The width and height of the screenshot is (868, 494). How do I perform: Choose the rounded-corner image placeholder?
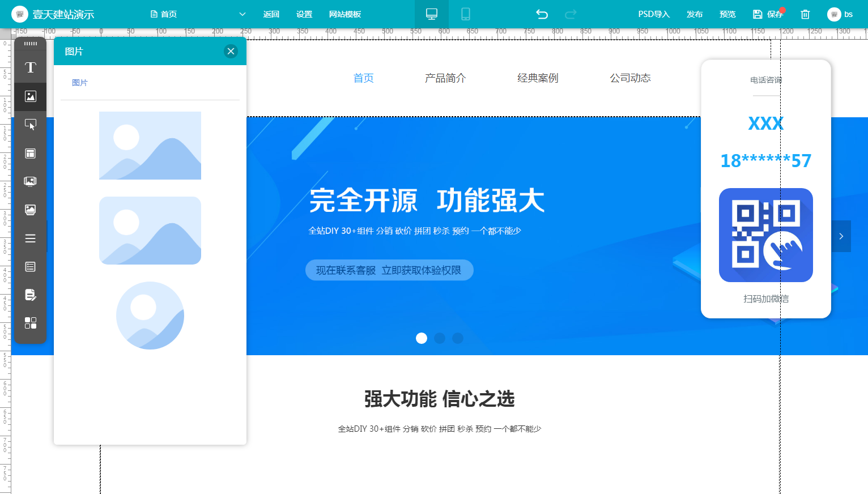click(x=150, y=231)
